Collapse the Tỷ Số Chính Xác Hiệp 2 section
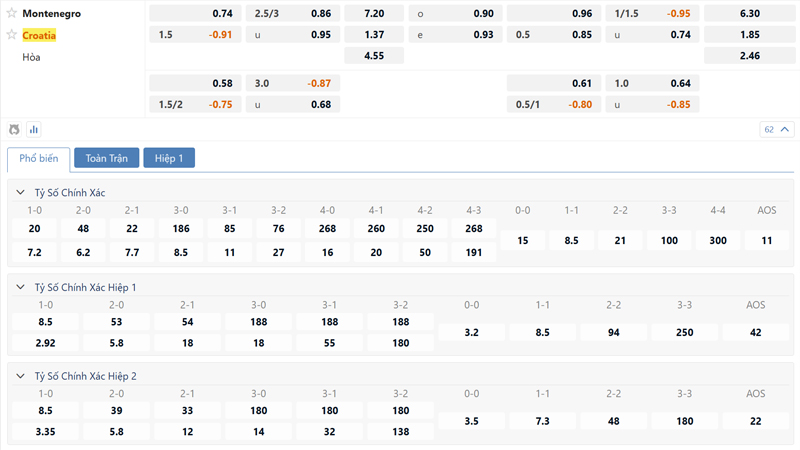 [x=21, y=376]
